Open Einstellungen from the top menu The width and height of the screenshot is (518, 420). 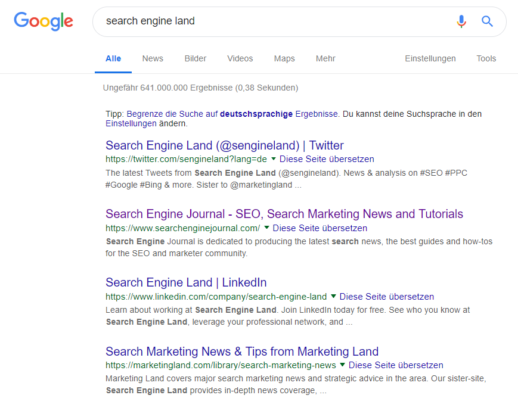430,58
